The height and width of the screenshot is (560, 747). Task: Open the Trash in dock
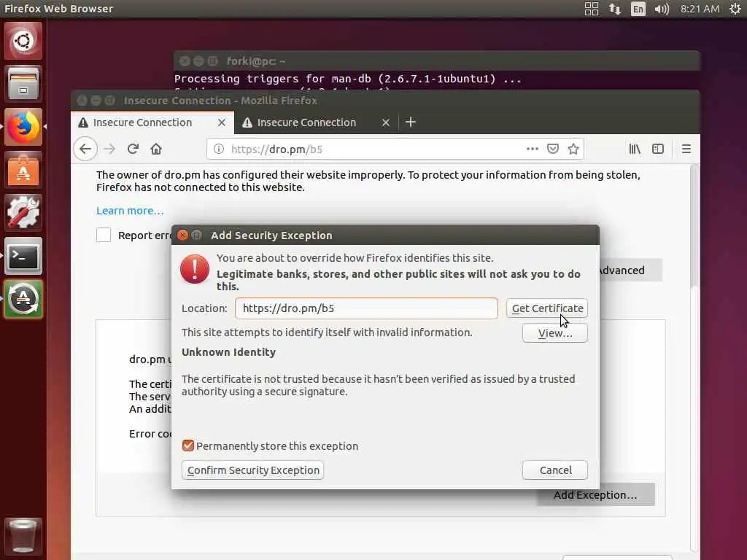click(23, 536)
